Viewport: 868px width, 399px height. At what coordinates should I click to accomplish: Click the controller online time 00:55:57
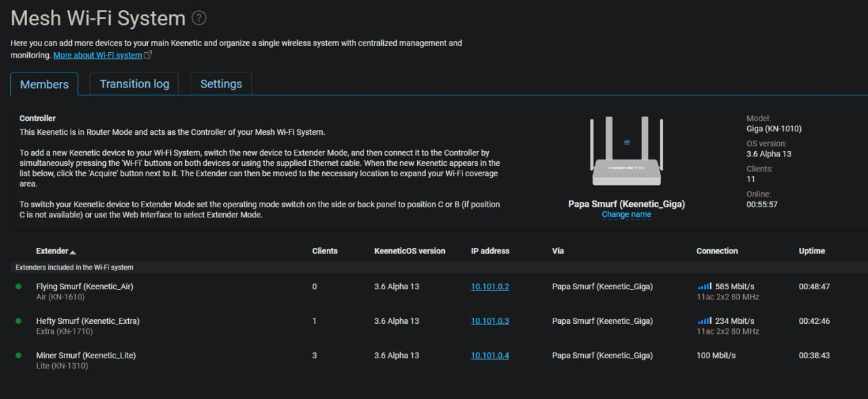[762, 205]
